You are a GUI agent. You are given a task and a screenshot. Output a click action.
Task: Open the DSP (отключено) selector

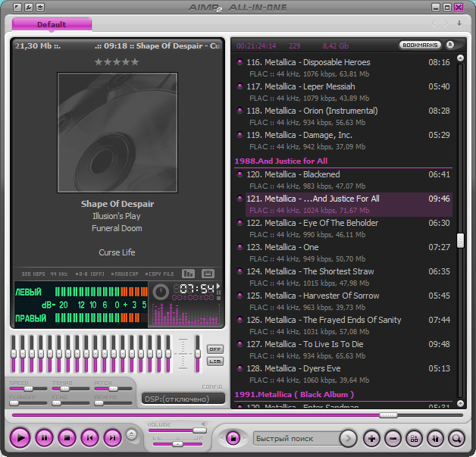click(x=183, y=399)
